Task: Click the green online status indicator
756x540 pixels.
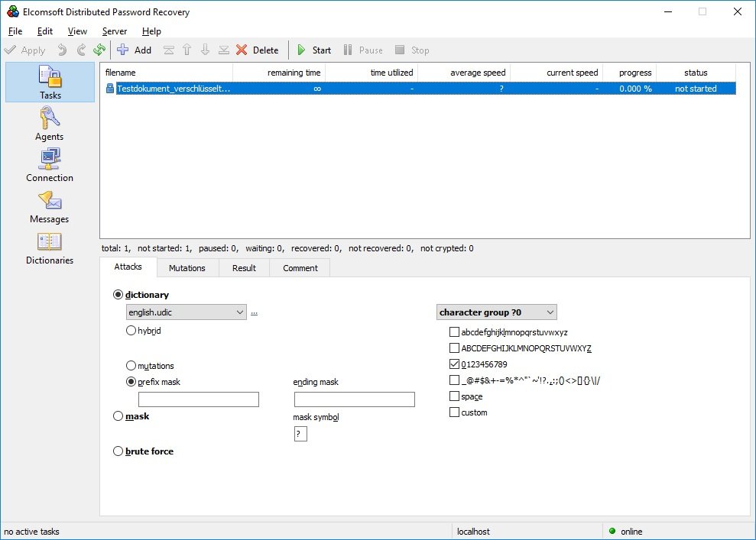Action: click(612, 531)
